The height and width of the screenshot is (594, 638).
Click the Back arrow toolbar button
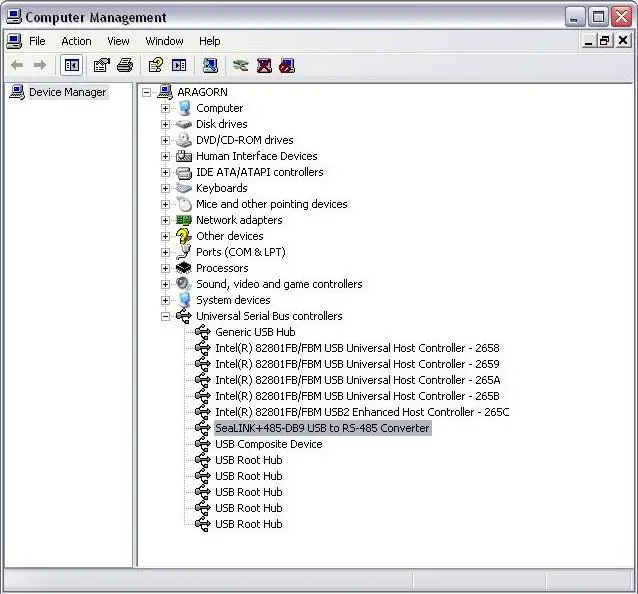tap(17, 65)
